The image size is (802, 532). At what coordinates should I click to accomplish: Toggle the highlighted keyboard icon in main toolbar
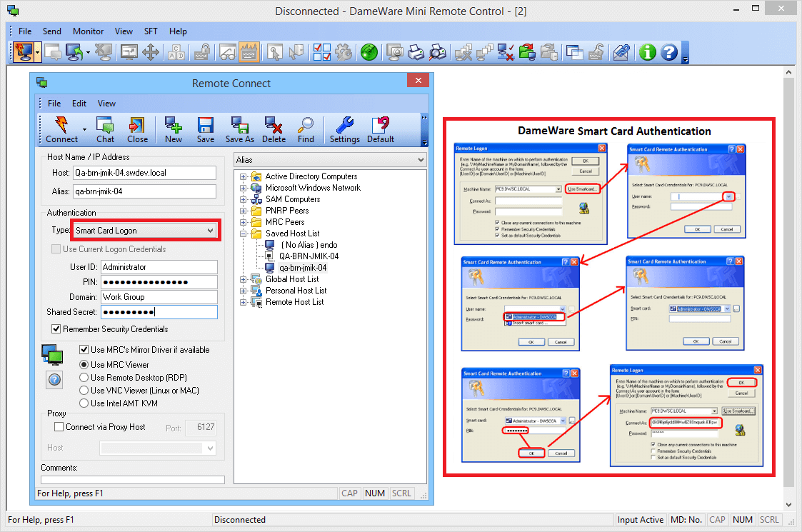coord(249,52)
